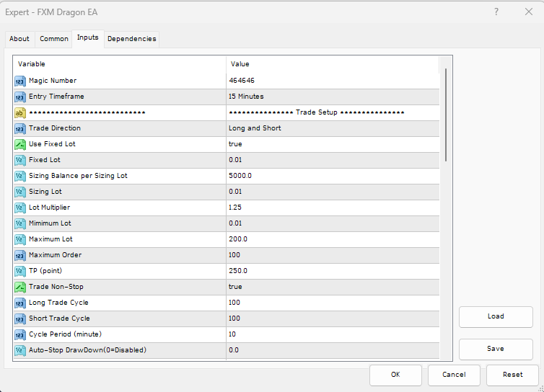This screenshot has height=392, width=544.
Task: Click the integer icon beside Magic Number
Action: tap(20, 81)
